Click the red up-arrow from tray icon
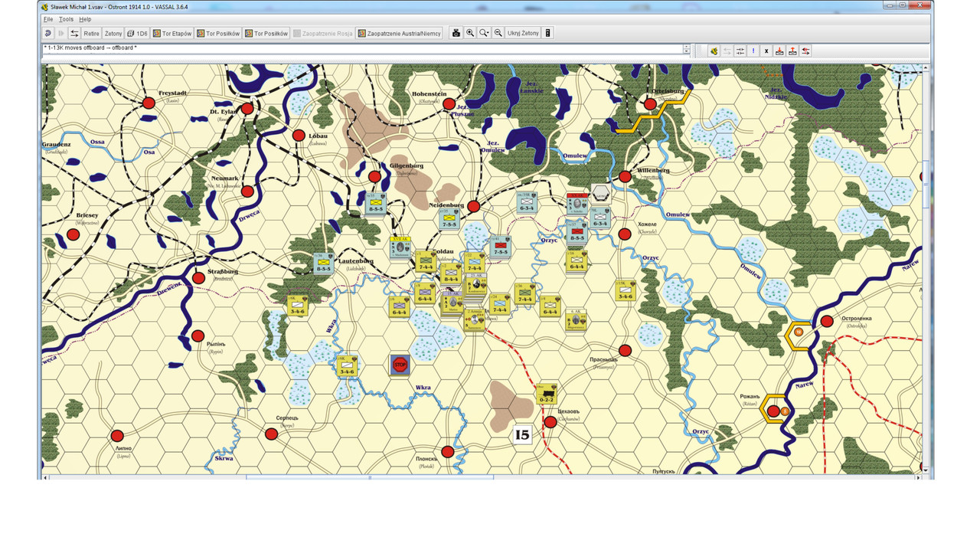 [x=792, y=51]
